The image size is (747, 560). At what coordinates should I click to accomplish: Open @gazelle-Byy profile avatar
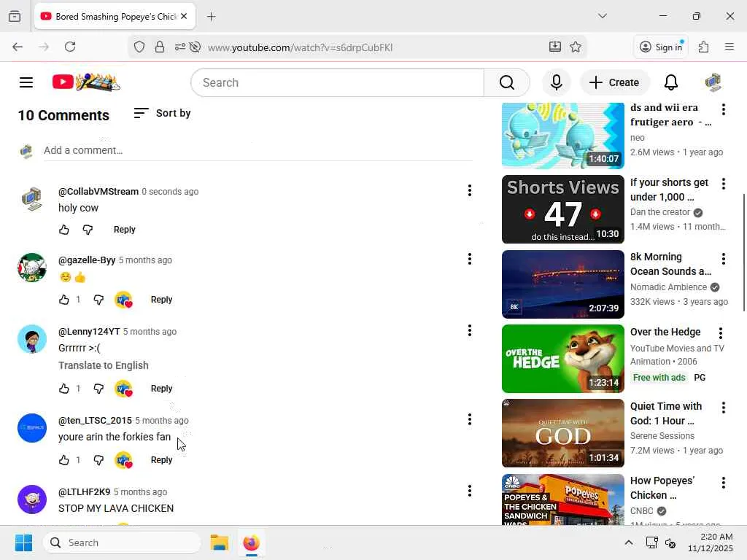(32, 268)
